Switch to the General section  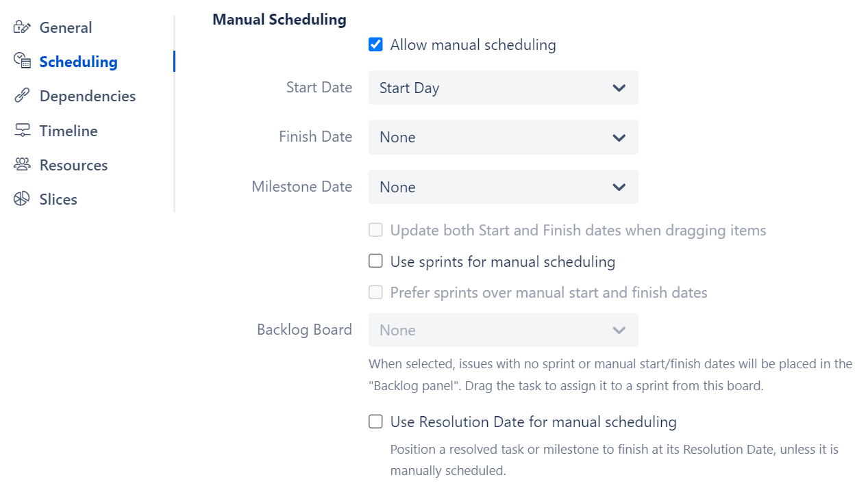[x=66, y=27]
